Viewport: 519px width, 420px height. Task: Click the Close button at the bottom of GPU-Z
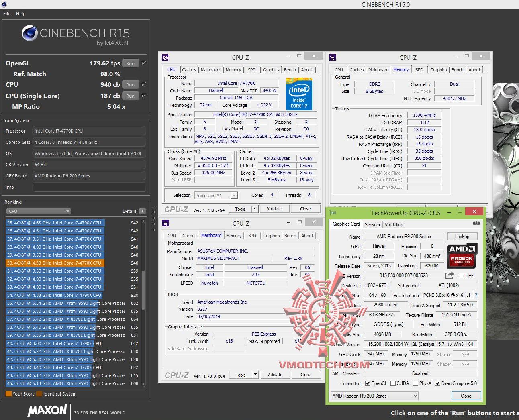pyautogui.click(x=466, y=396)
